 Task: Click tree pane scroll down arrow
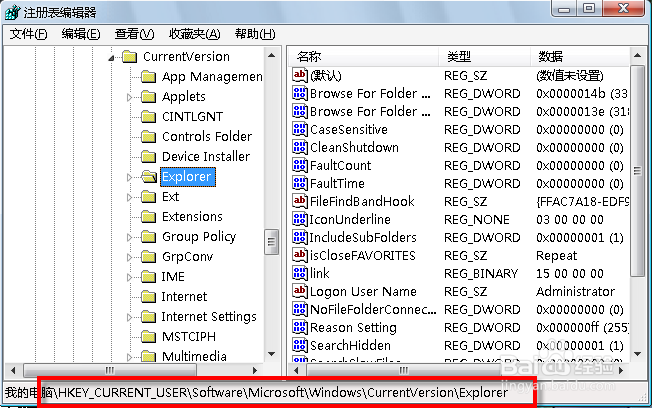click(x=272, y=354)
